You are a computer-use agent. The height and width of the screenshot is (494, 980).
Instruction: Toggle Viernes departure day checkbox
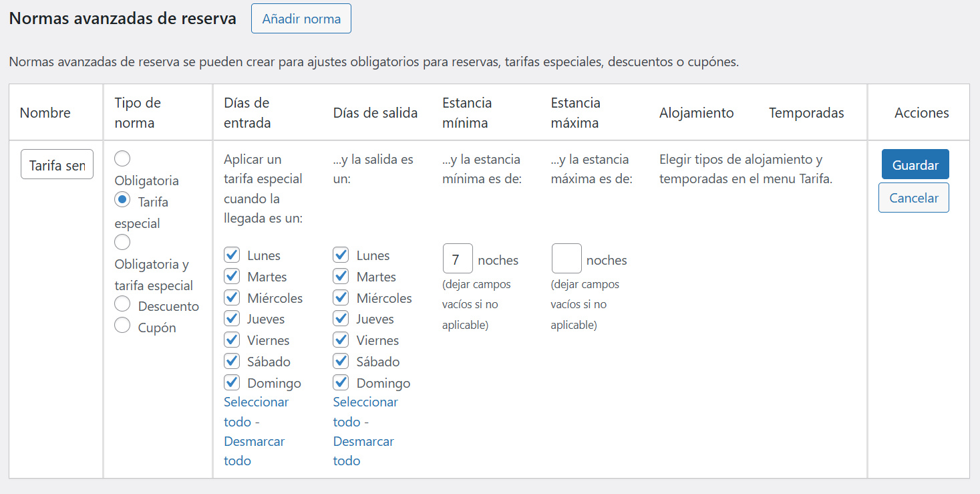pyautogui.click(x=341, y=340)
